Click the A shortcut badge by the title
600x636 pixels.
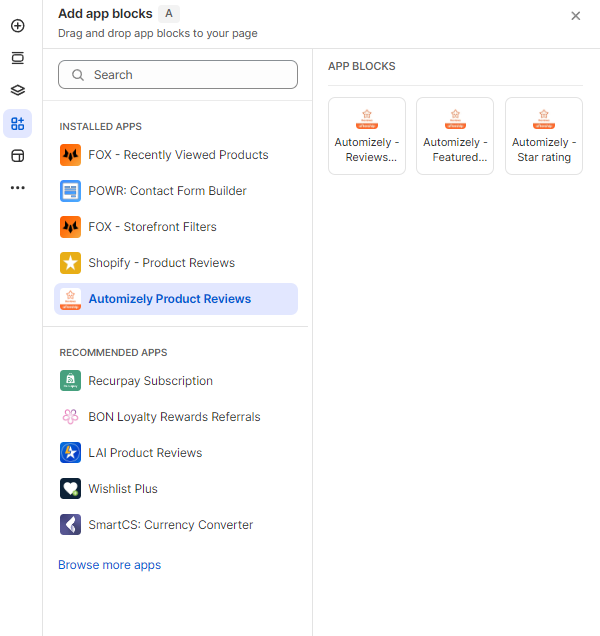click(169, 14)
